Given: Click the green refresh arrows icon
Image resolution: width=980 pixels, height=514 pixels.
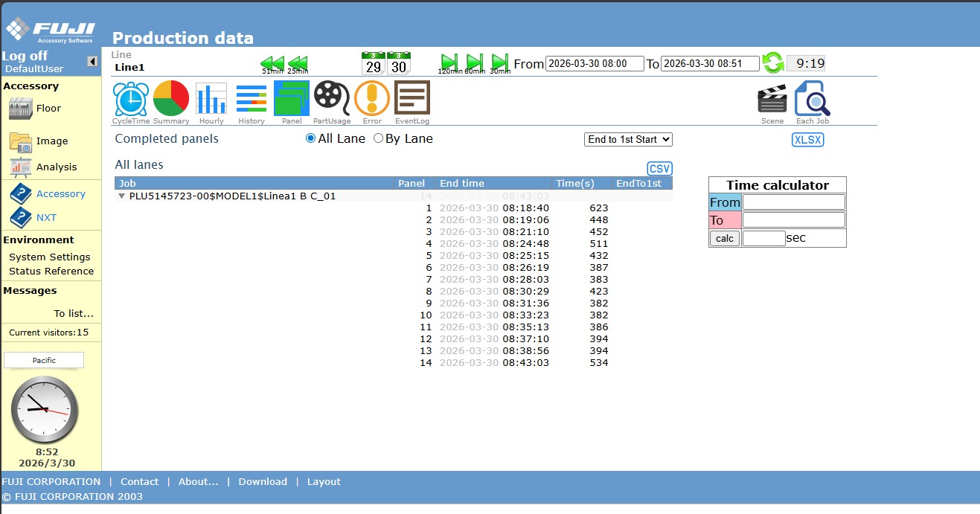Looking at the screenshot, I should point(773,64).
